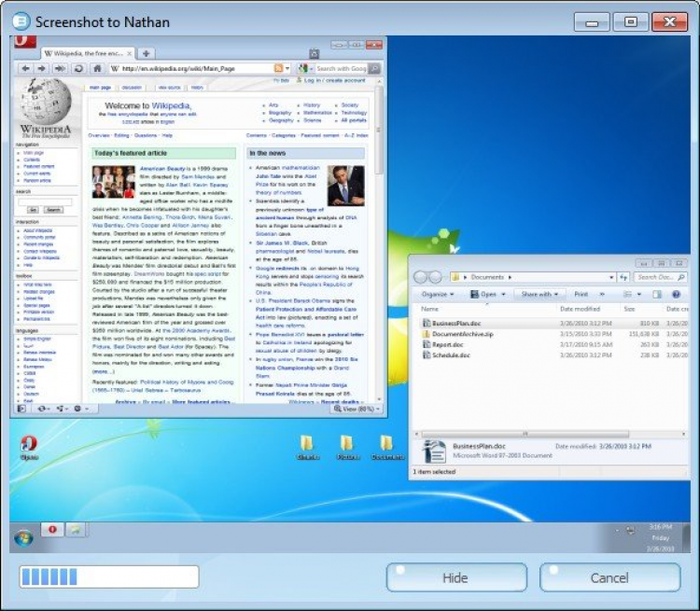The image size is (700, 611).
Task: Toggle the Explorer preview pane button
Action: point(657,294)
